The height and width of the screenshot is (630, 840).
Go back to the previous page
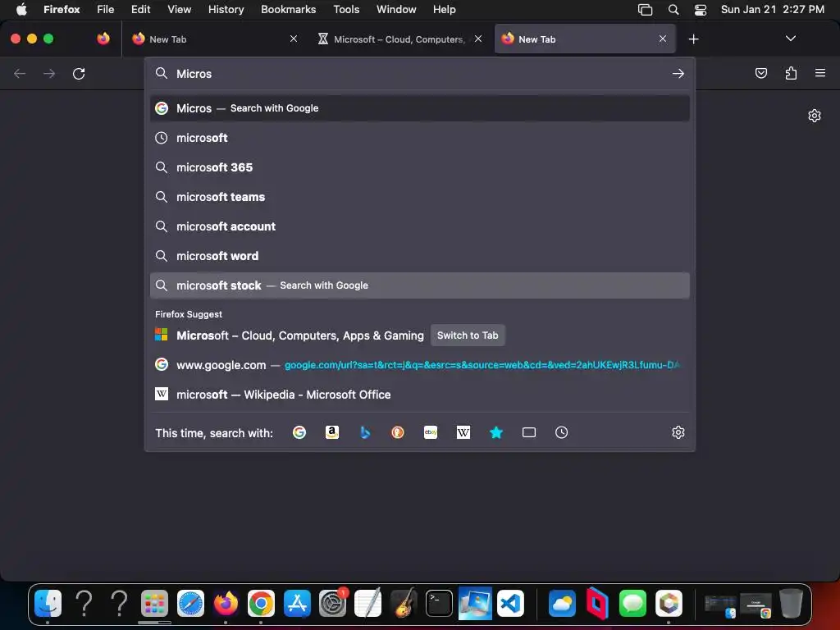pyautogui.click(x=20, y=73)
